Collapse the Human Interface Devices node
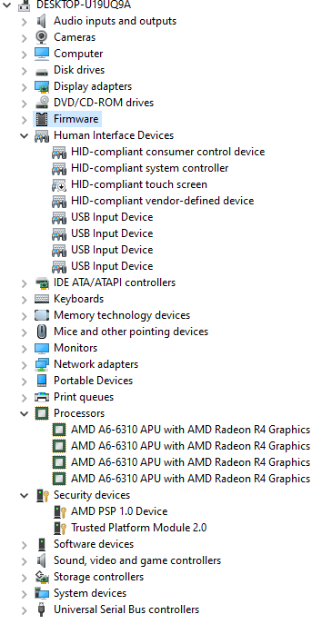The width and height of the screenshot is (332, 644). (24, 136)
